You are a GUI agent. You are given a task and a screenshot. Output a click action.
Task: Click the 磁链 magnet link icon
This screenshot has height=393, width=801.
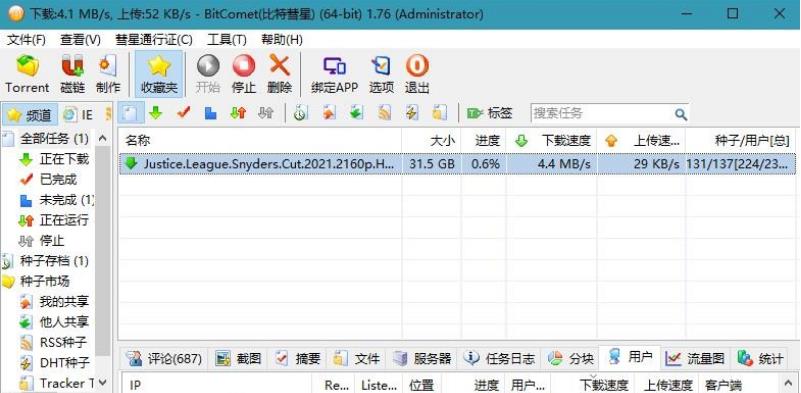pyautogui.click(x=73, y=74)
